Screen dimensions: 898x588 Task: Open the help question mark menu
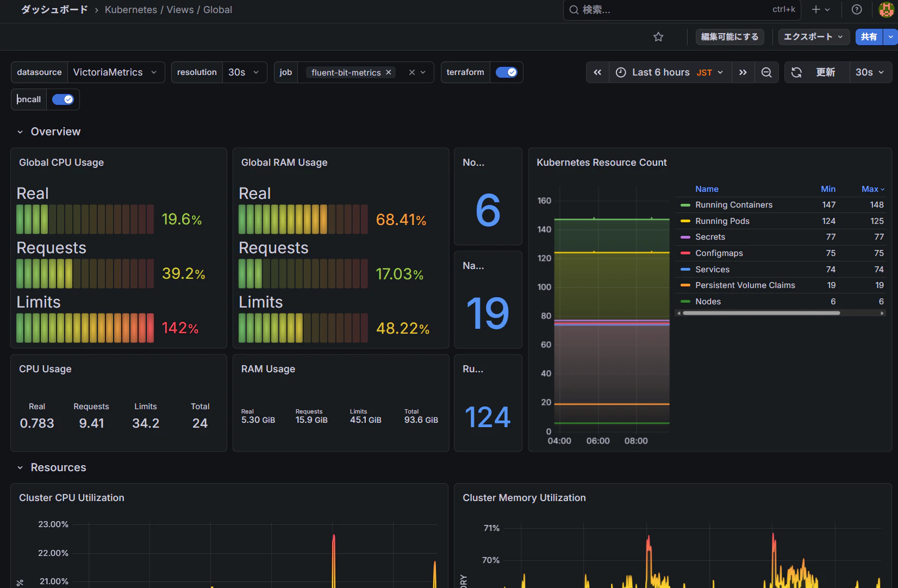(857, 9)
